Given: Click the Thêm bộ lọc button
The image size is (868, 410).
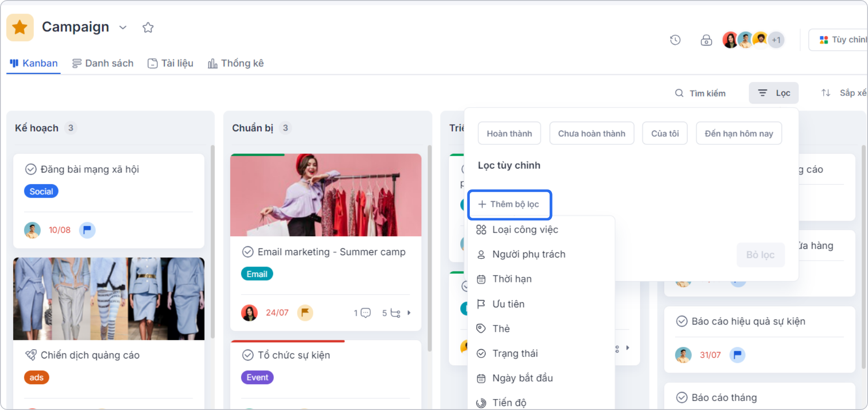Looking at the screenshot, I should [x=509, y=205].
